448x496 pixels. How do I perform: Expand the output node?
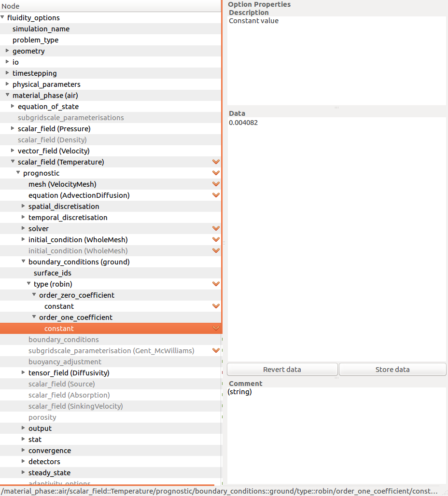[x=23, y=427]
